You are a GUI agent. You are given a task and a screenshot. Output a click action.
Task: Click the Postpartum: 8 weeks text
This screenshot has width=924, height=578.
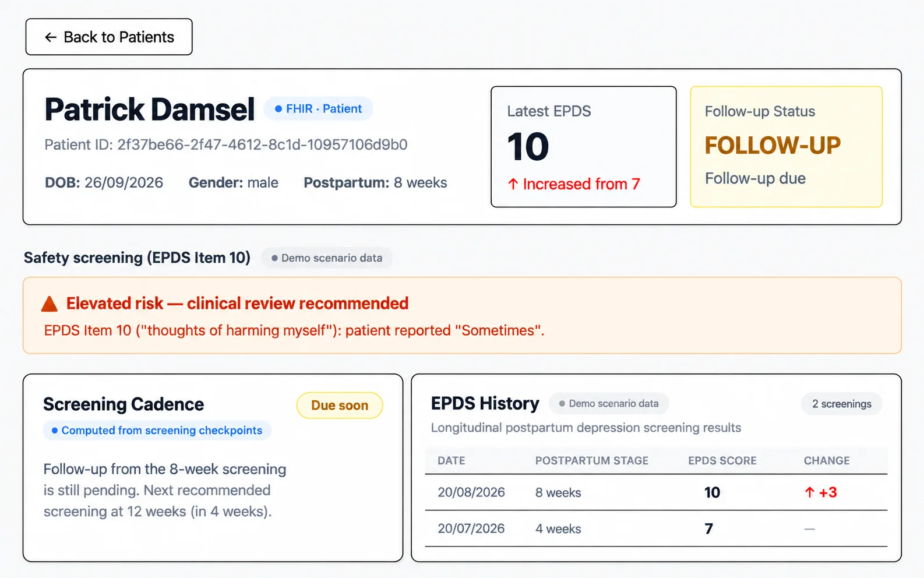pos(375,182)
